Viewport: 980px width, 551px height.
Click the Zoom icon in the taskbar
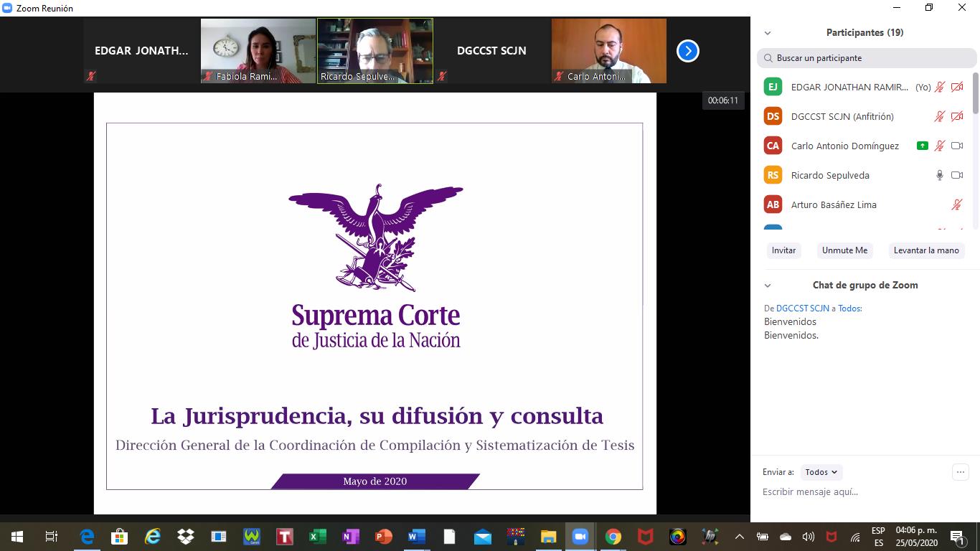pos(580,537)
